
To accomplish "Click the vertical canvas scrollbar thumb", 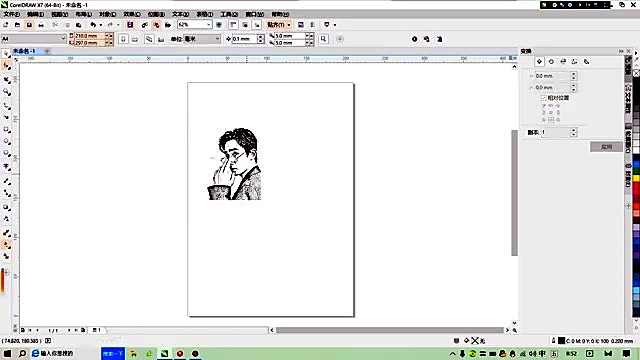I will point(514,193).
